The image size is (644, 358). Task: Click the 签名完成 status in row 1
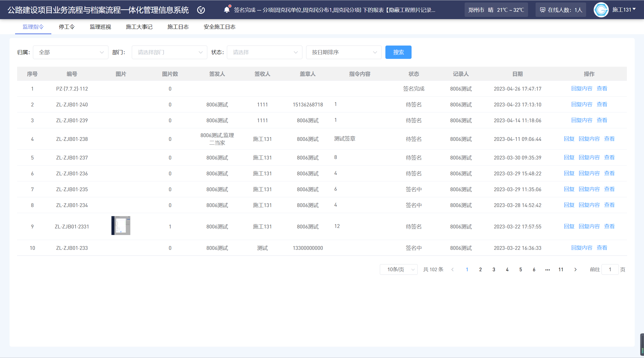[414, 89]
